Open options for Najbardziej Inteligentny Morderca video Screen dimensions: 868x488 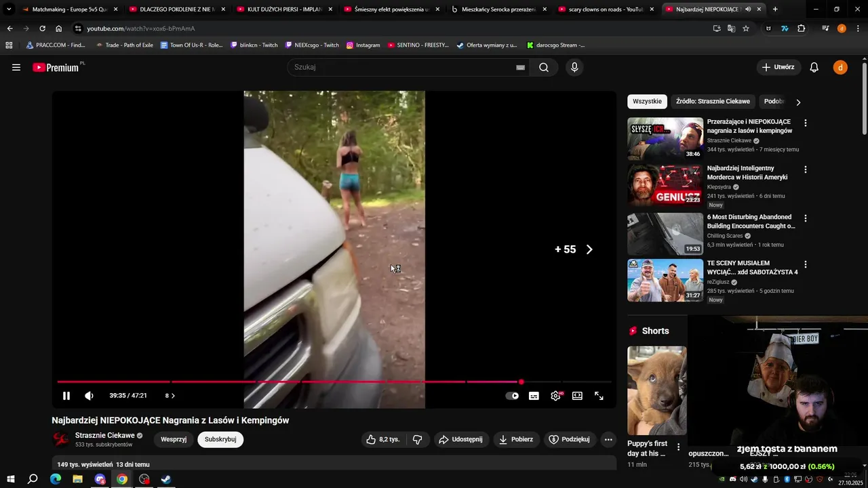point(806,169)
